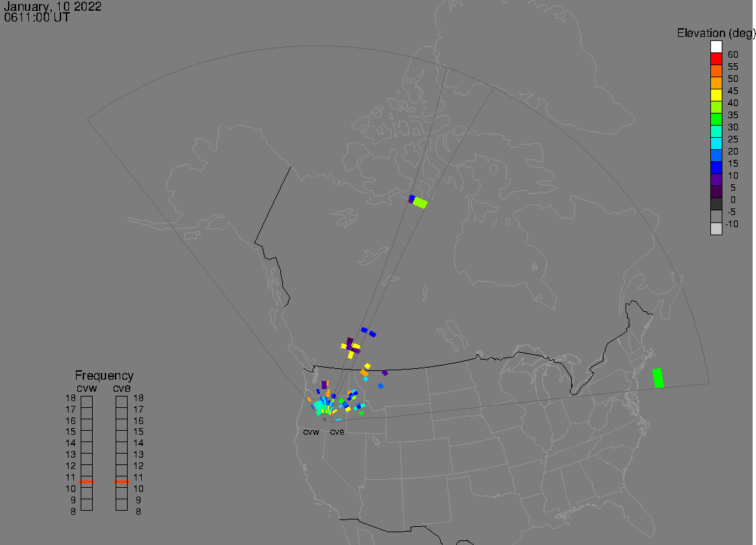
Task: Select the red elevation legend swatch
Action: tap(716, 59)
